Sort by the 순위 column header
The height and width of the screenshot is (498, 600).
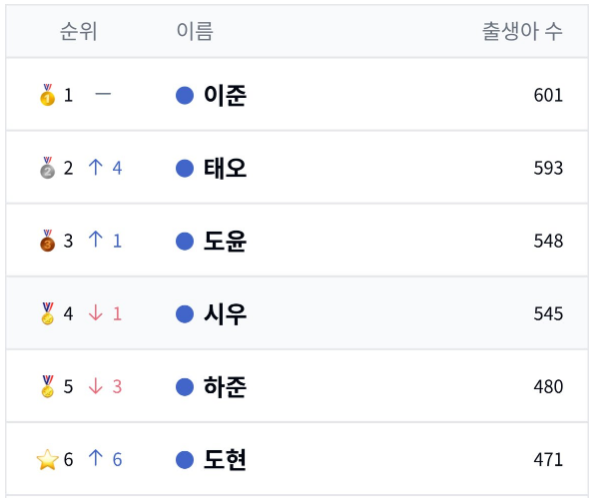pos(78,31)
